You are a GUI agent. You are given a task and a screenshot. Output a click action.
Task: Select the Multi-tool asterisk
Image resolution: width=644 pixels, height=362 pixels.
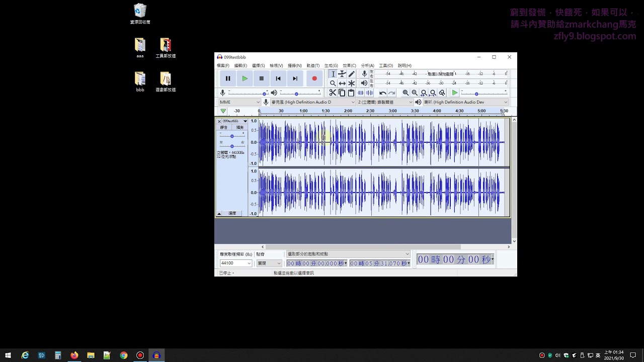[x=352, y=83]
